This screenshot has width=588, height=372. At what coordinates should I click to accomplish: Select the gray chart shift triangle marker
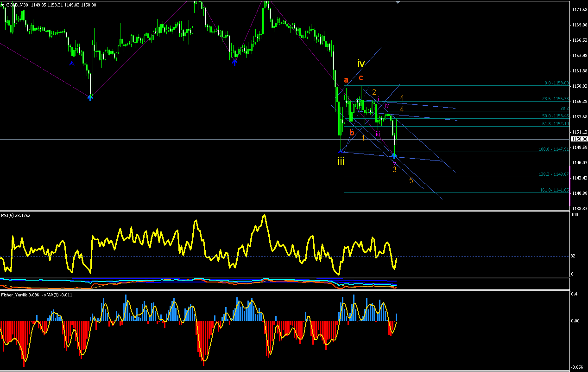(398, 2)
